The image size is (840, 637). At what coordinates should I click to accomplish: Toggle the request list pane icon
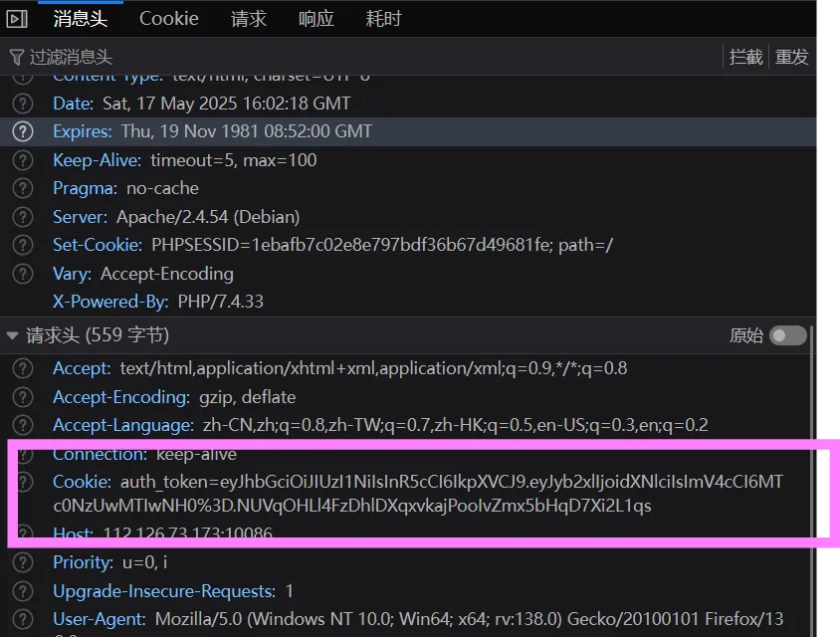coord(17,19)
